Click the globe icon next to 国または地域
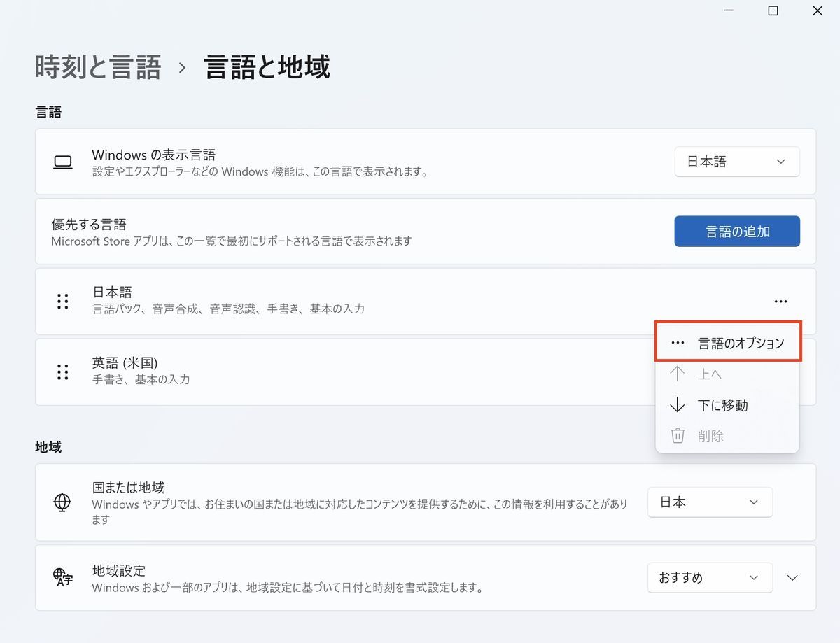This screenshot has width=840, height=643. [x=63, y=502]
